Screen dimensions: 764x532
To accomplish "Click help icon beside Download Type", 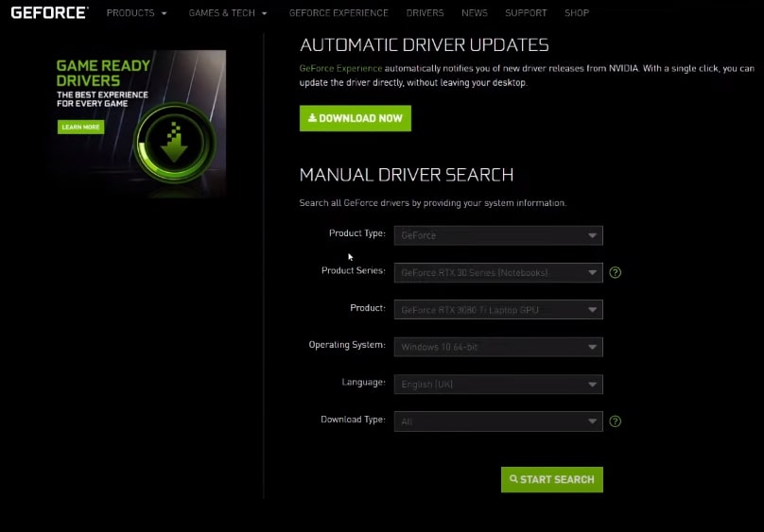I will click(x=616, y=421).
